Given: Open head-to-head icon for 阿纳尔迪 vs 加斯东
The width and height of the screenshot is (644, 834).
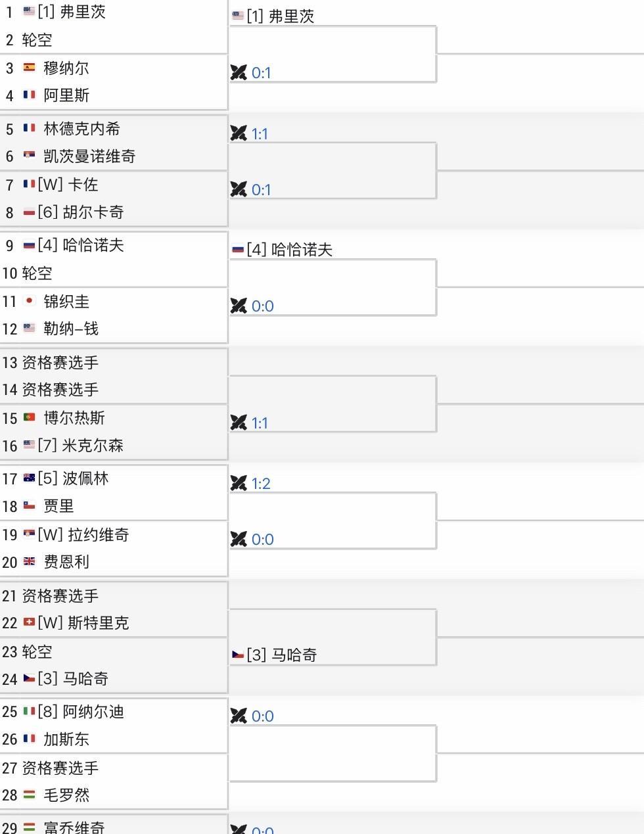Looking at the screenshot, I should [239, 716].
